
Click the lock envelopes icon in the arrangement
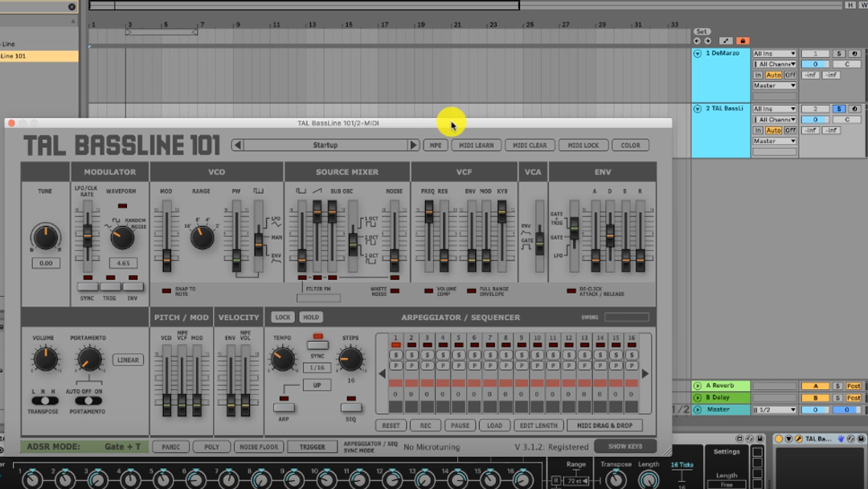(x=743, y=41)
